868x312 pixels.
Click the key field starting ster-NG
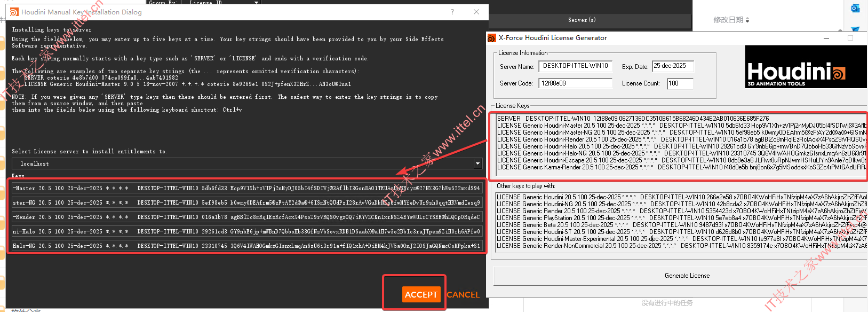click(x=248, y=202)
